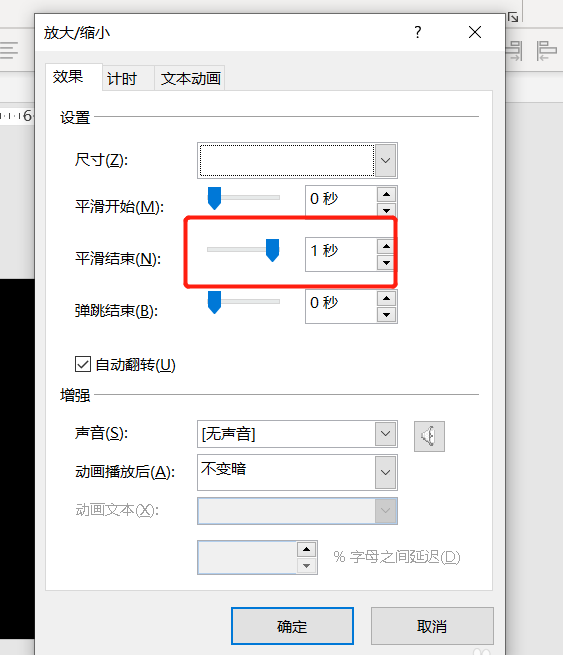The image size is (563, 655).
Task: Click the help question mark icon
Action: tap(418, 32)
